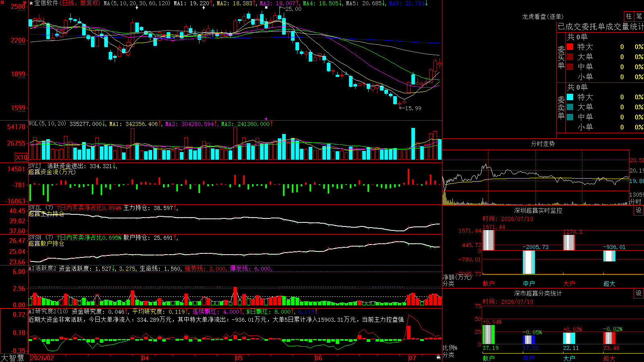Click the 日线, 前复权 period label
The height and width of the screenshot is (362, 644).
[80, 3]
